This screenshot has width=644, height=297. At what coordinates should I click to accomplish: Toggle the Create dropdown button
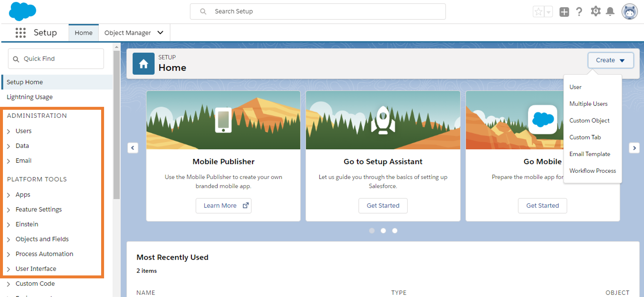(611, 60)
